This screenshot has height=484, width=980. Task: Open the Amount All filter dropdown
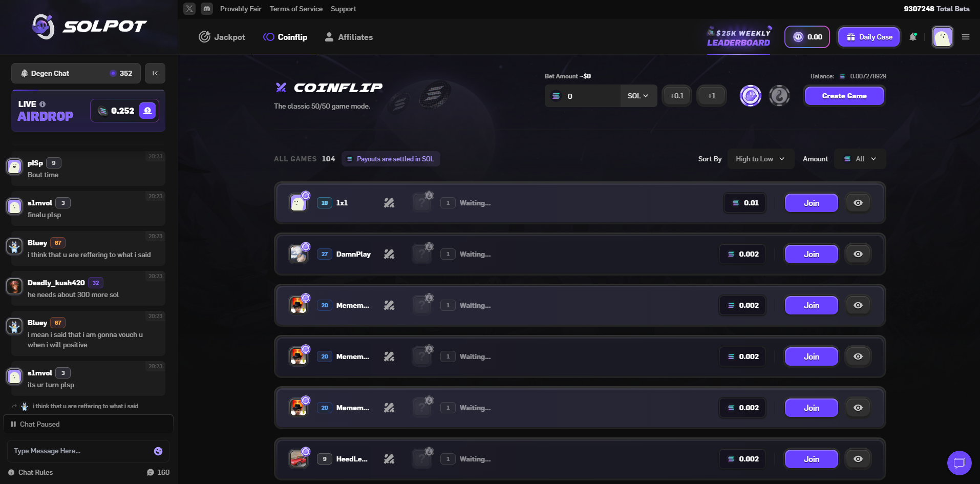(x=860, y=159)
